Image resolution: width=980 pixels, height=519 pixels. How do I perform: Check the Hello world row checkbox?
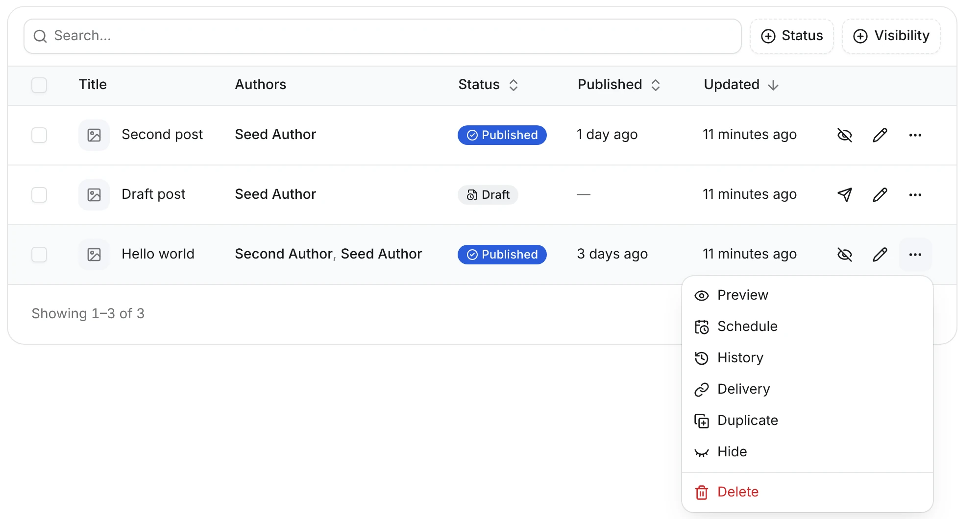[x=39, y=255]
